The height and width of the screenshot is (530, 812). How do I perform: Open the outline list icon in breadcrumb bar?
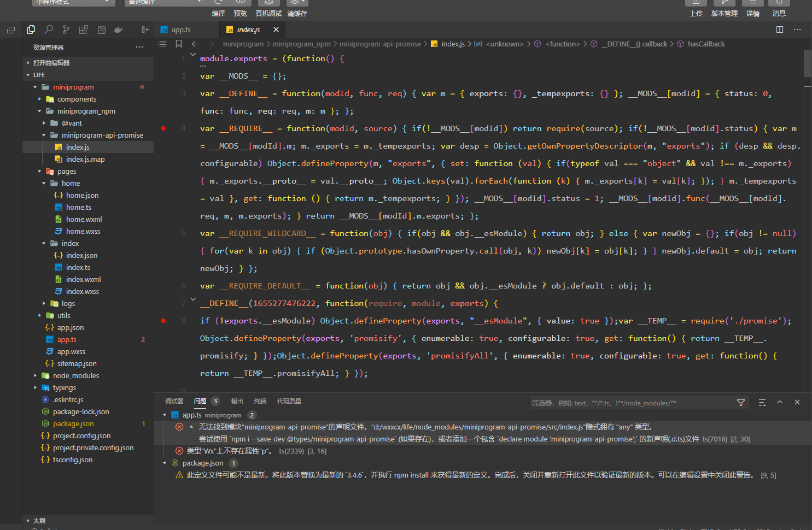tap(162, 44)
